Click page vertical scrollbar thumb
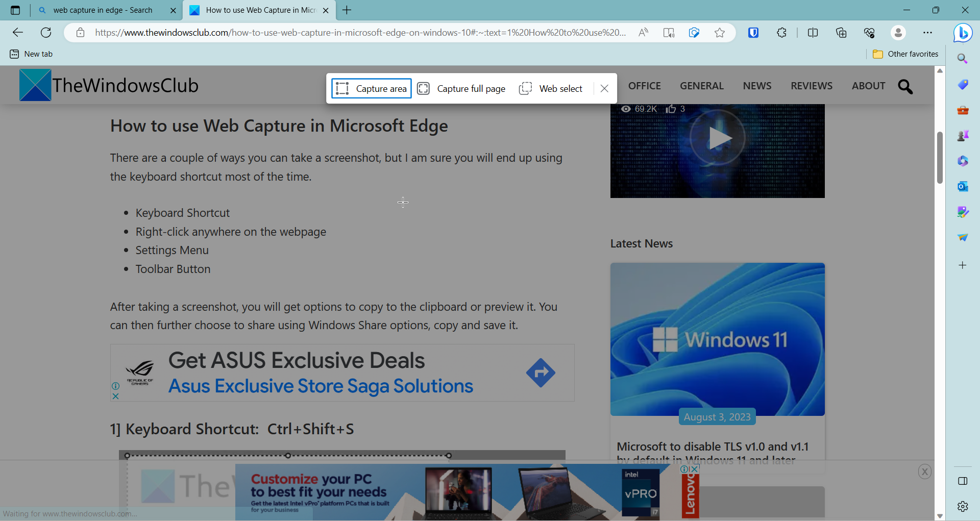 [940, 158]
